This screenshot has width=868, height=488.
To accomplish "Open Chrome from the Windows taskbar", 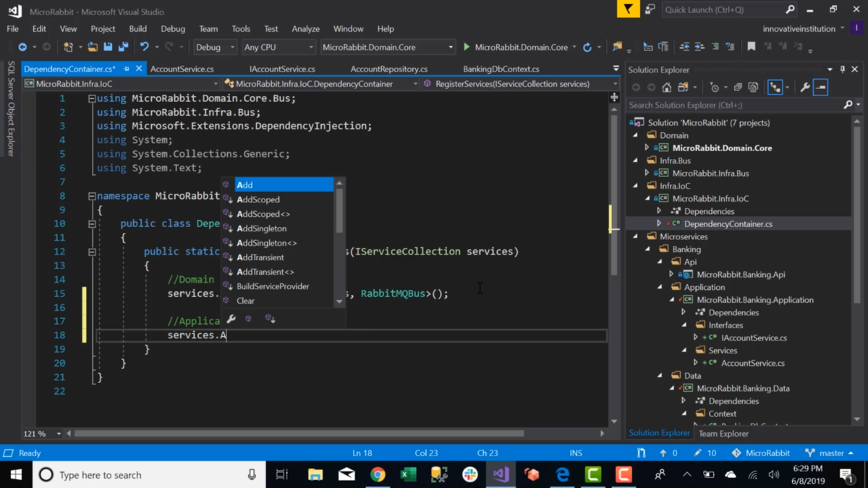I will (378, 475).
